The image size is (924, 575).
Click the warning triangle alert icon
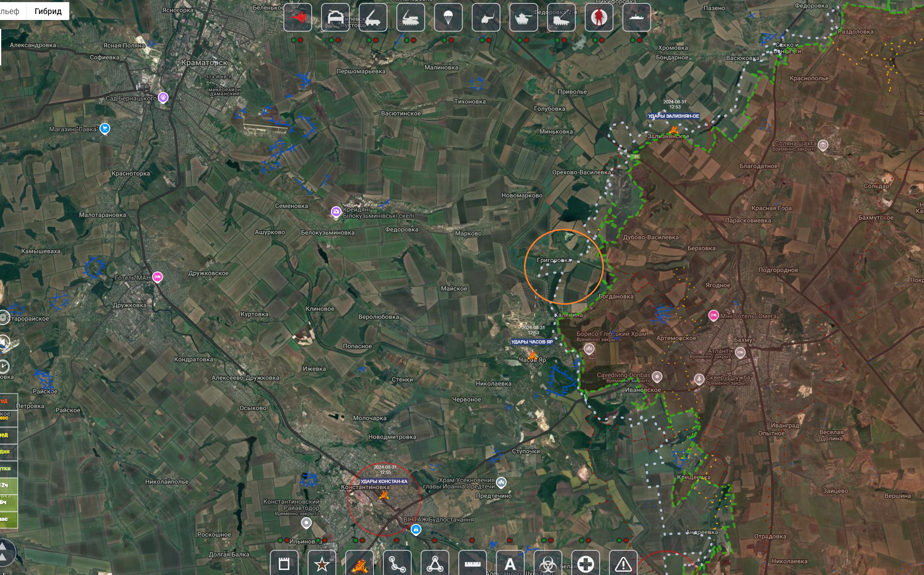(623, 564)
